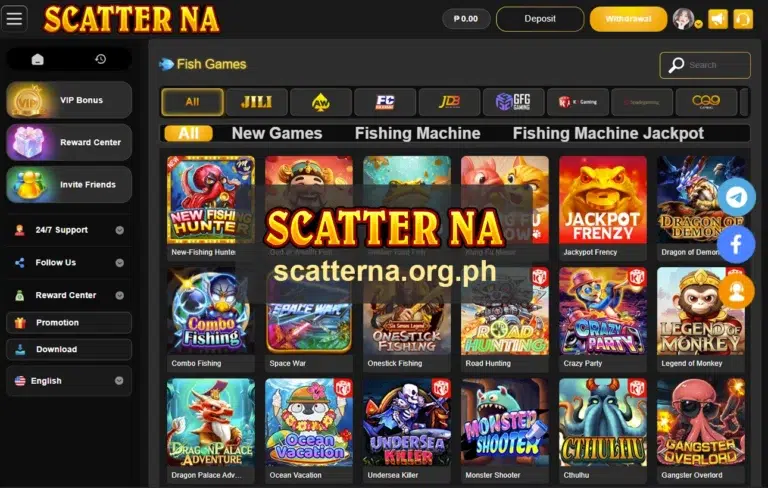Select the JDB provider filter
Screen dimensions: 768x488
click(450, 102)
